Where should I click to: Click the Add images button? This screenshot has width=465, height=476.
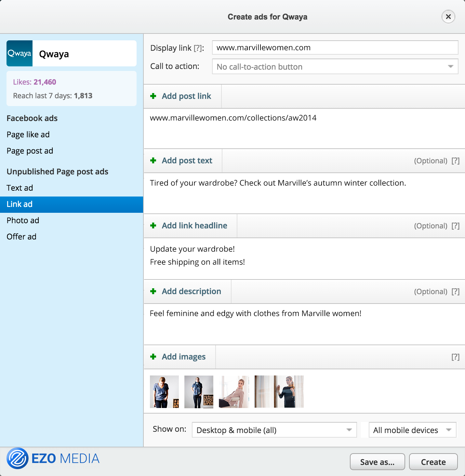pos(179,357)
